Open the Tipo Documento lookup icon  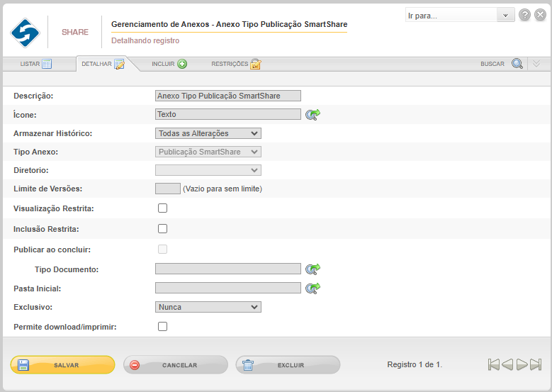pos(312,269)
